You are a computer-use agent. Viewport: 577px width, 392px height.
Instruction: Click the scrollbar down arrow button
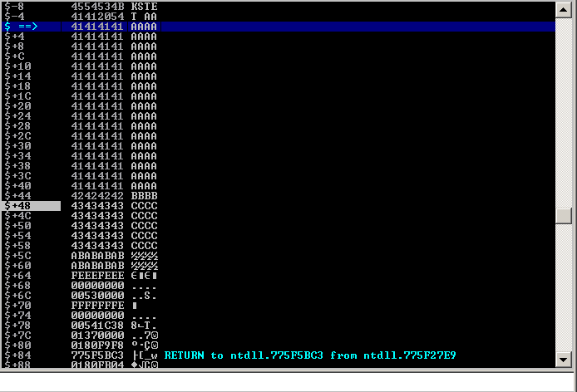point(564,360)
